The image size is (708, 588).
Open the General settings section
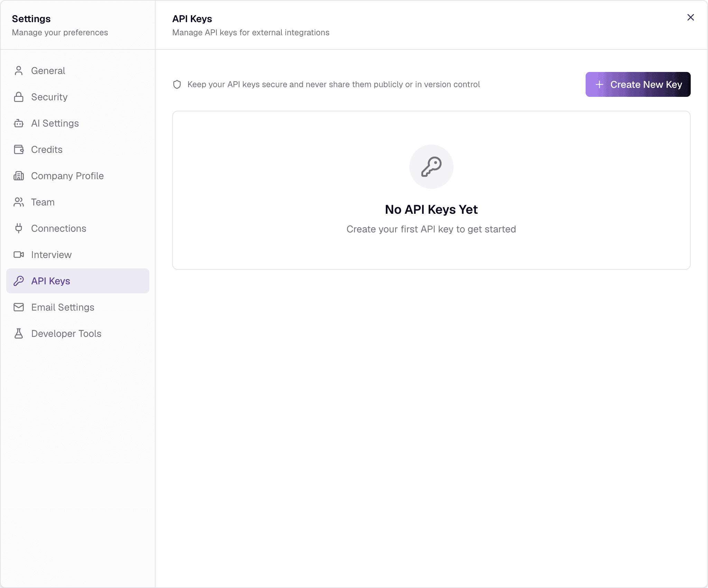[x=78, y=71]
